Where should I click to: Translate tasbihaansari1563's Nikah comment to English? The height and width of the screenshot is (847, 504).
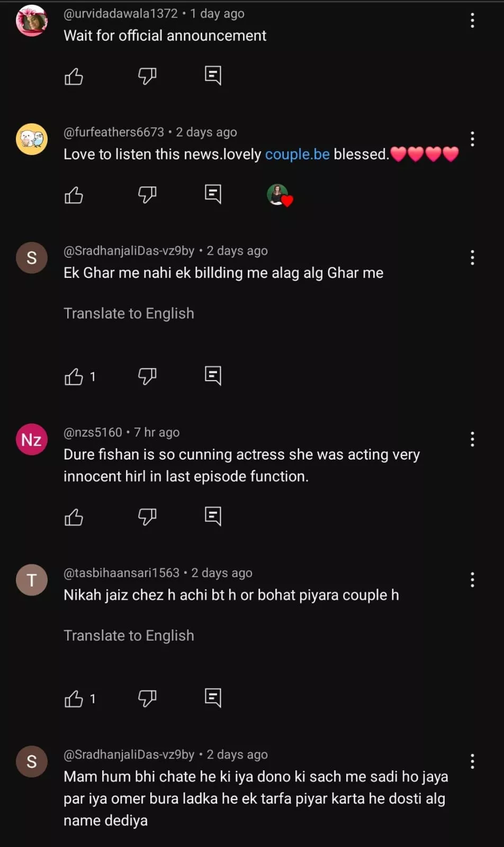129,635
